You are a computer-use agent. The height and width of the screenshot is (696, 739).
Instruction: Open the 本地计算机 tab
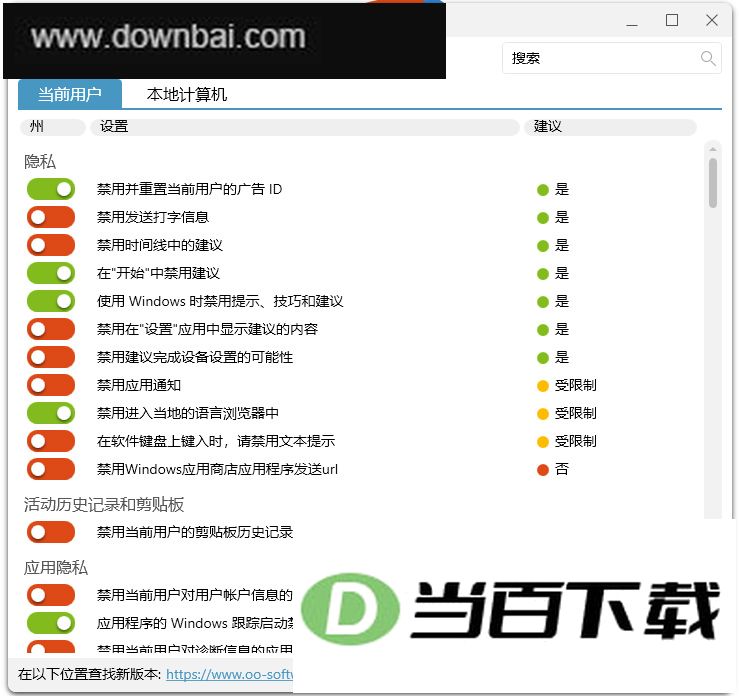pyautogui.click(x=187, y=94)
